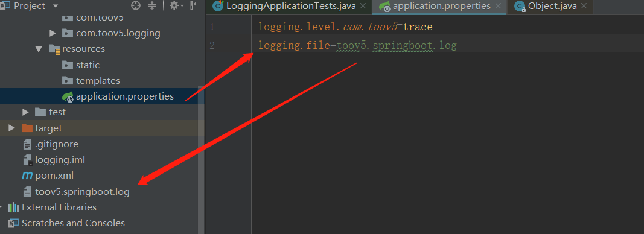This screenshot has width=644, height=234.
Task: Expand the com.toov5.logging package
Action: click(x=52, y=33)
